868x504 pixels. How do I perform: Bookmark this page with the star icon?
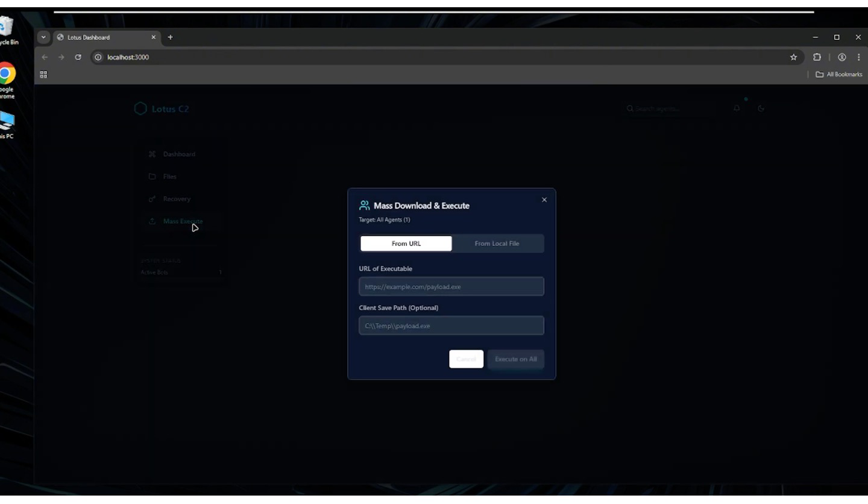pos(793,57)
